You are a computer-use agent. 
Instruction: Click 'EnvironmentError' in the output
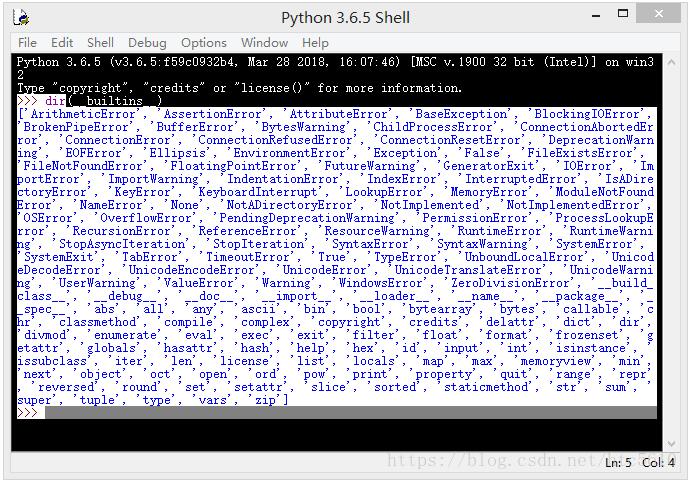pos(290,153)
